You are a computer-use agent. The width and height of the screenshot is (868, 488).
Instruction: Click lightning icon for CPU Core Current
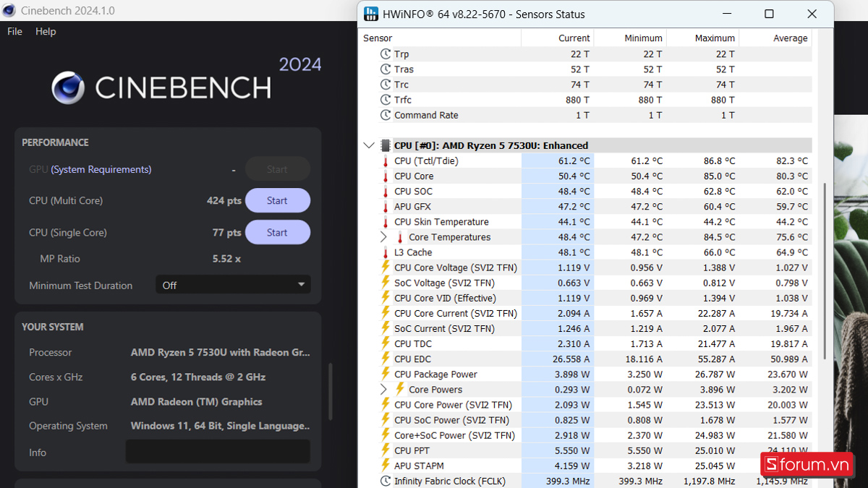[386, 313]
